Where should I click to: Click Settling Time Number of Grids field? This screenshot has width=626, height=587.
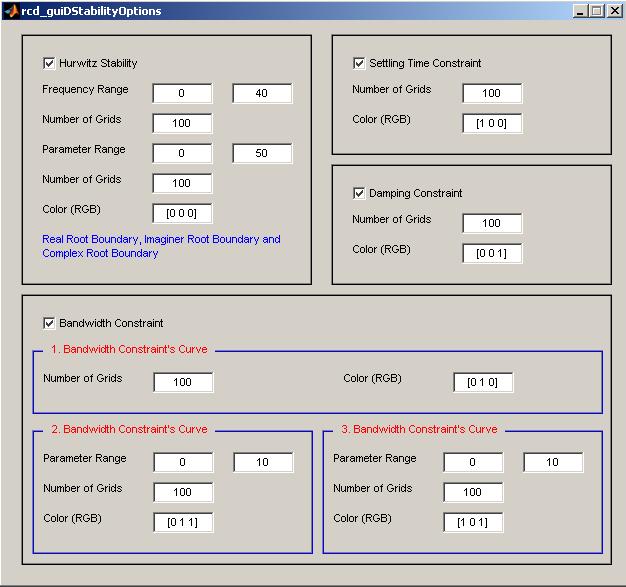(x=492, y=93)
